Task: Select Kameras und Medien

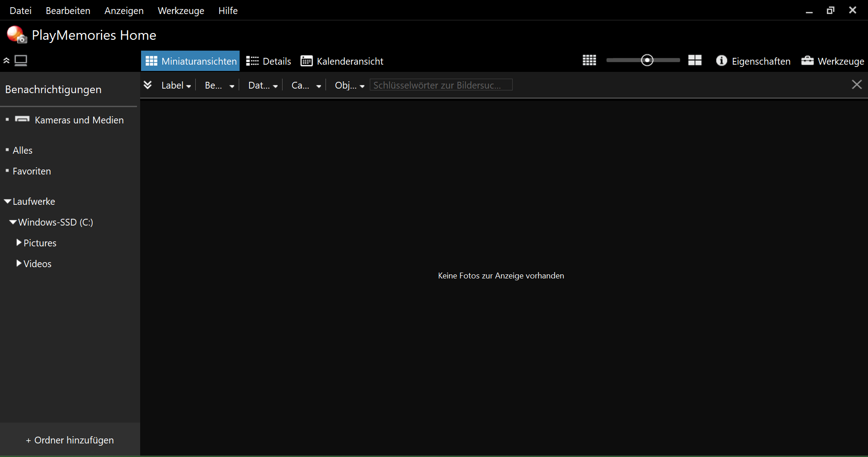Action: (79, 120)
